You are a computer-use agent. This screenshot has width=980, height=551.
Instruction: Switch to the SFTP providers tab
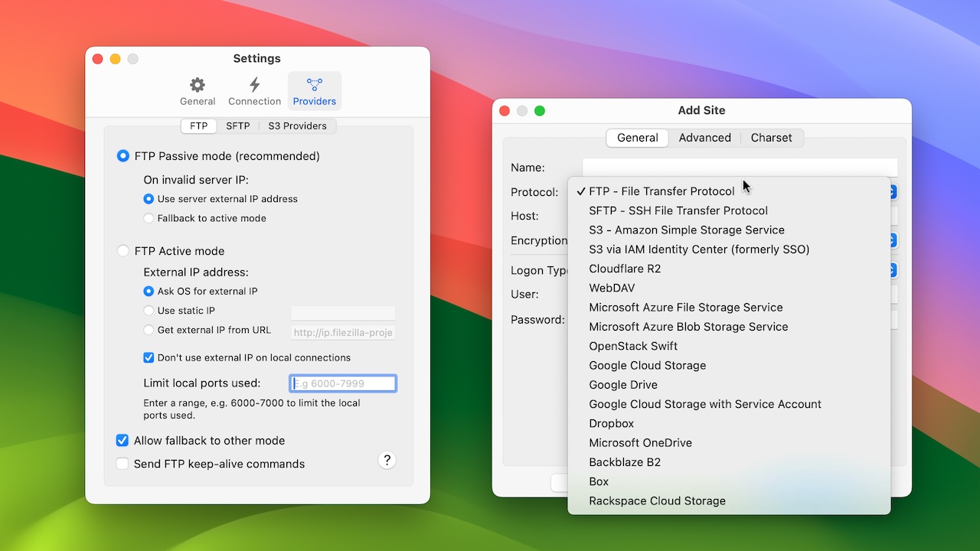coord(238,126)
